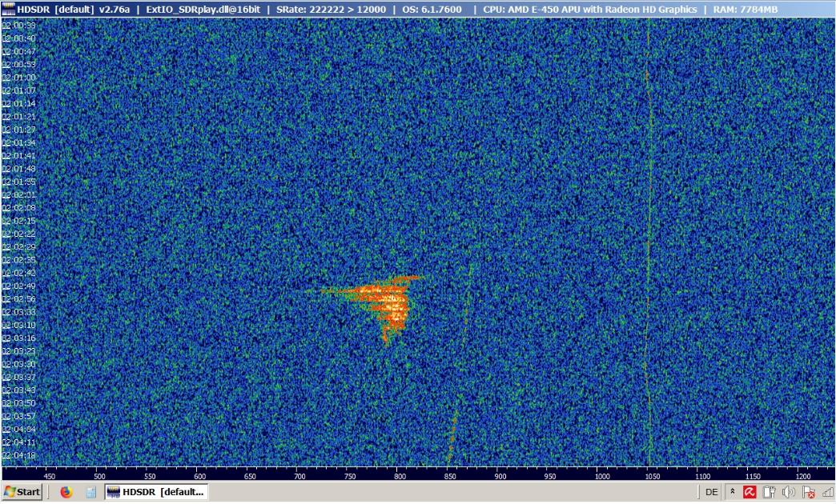The height and width of the screenshot is (504, 836).
Task: Open the red Avira antivirus tray icon
Action: point(750,492)
